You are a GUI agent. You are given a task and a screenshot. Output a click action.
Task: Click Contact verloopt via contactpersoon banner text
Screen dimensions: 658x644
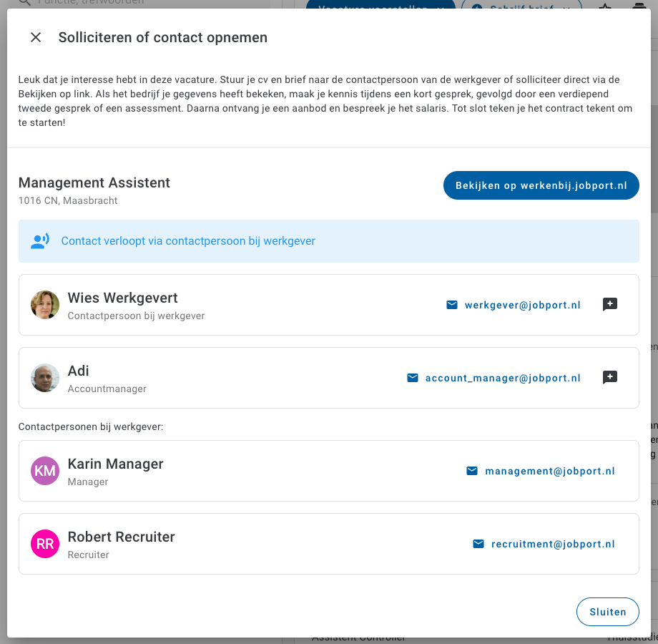tap(188, 241)
